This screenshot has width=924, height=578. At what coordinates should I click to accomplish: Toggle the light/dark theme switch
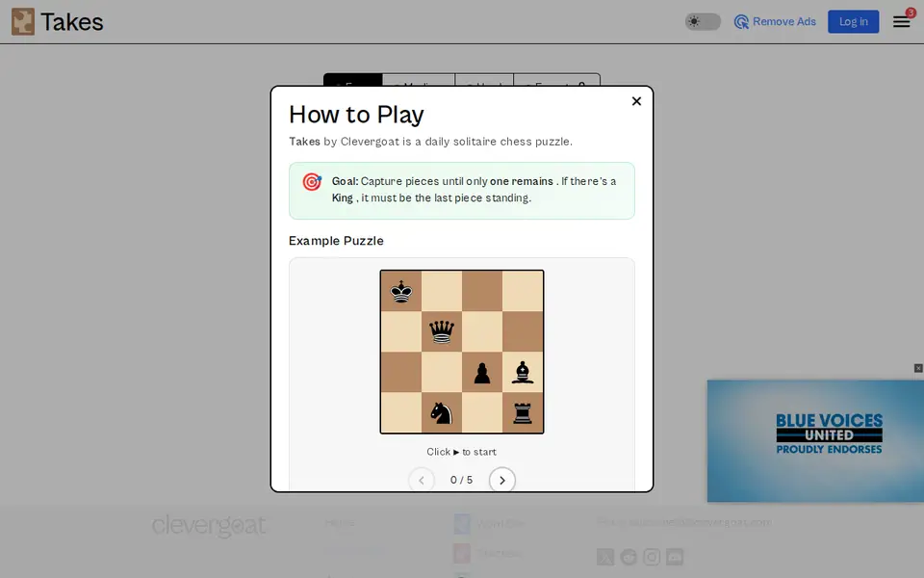pos(703,22)
